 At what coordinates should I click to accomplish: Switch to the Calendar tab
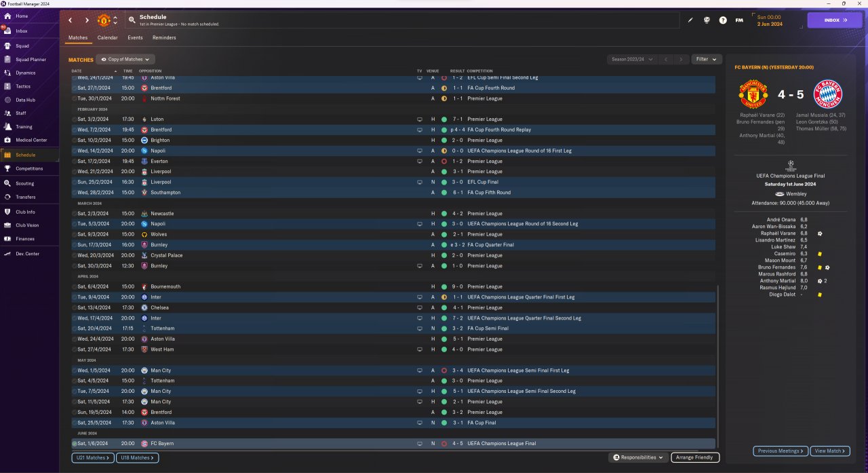107,38
